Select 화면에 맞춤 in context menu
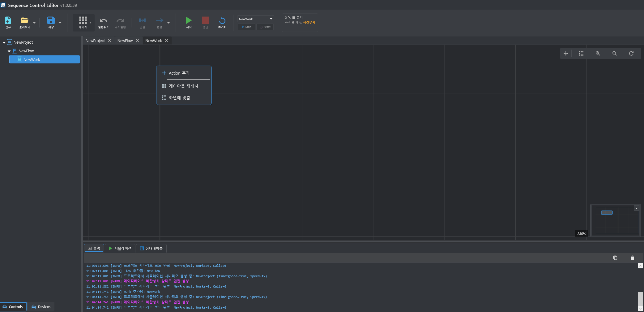Screen dimensions: 644x312 (x=179, y=98)
